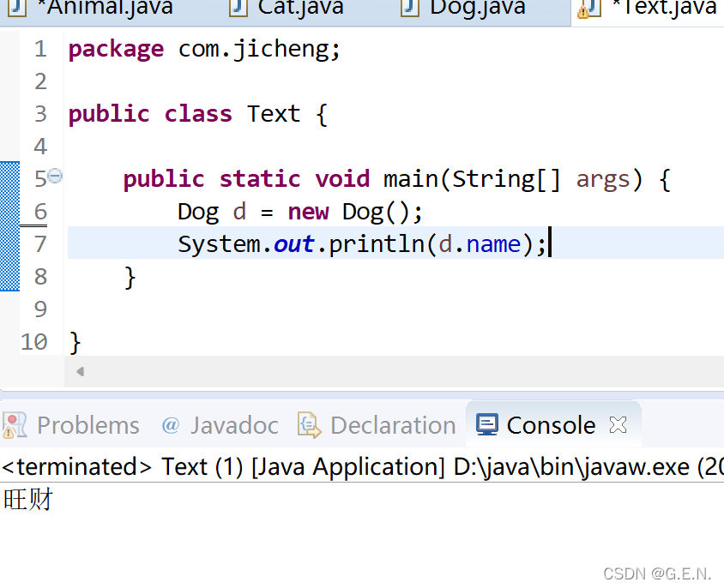This screenshot has height=588, width=724.
Task: Click 'println' on line 7
Action: coord(377,244)
